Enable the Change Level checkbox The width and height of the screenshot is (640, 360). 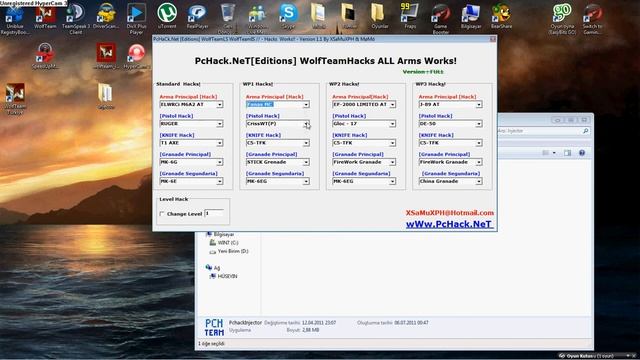[162, 214]
